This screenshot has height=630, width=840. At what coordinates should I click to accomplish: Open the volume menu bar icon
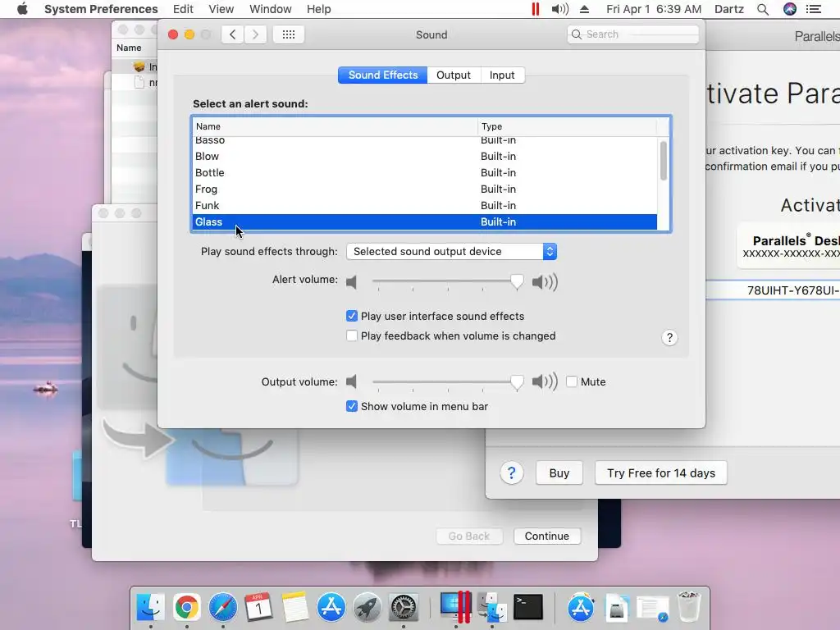tap(559, 9)
